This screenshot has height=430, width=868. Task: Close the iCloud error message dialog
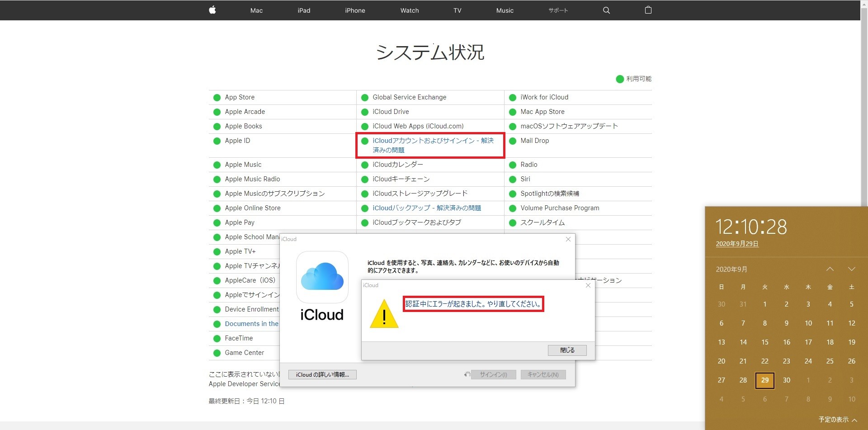point(588,285)
